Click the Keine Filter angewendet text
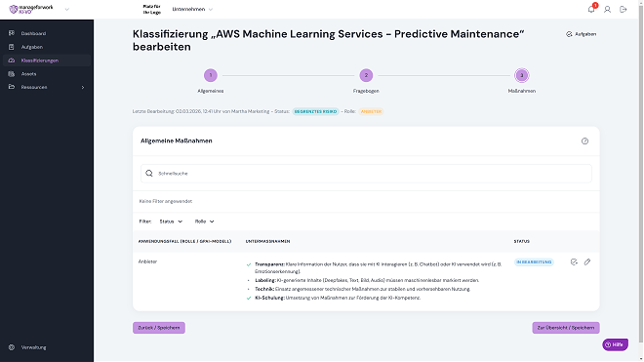This screenshot has height=362, width=644. click(166, 201)
